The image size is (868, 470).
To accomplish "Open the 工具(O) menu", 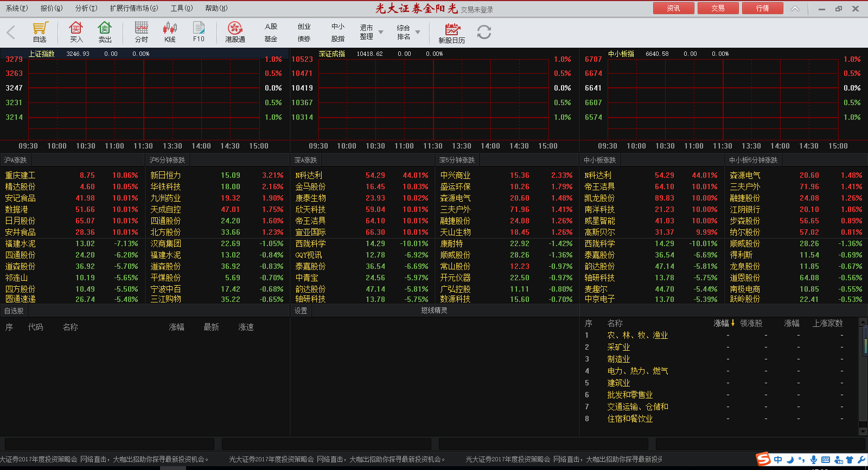I will (x=181, y=8).
